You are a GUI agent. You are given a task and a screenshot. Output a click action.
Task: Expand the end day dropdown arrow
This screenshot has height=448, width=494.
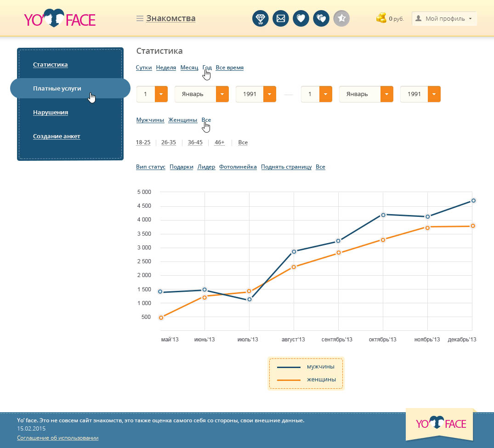(x=326, y=94)
